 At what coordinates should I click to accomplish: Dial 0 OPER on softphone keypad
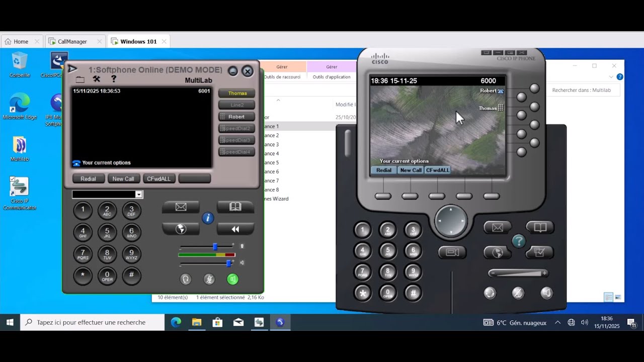coord(107,276)
